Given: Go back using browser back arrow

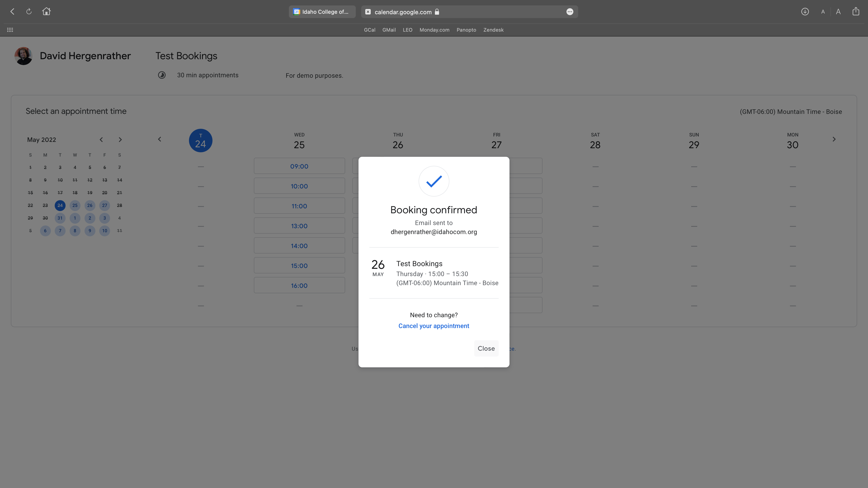Looking at the screenshot, I should pos(12,12).
